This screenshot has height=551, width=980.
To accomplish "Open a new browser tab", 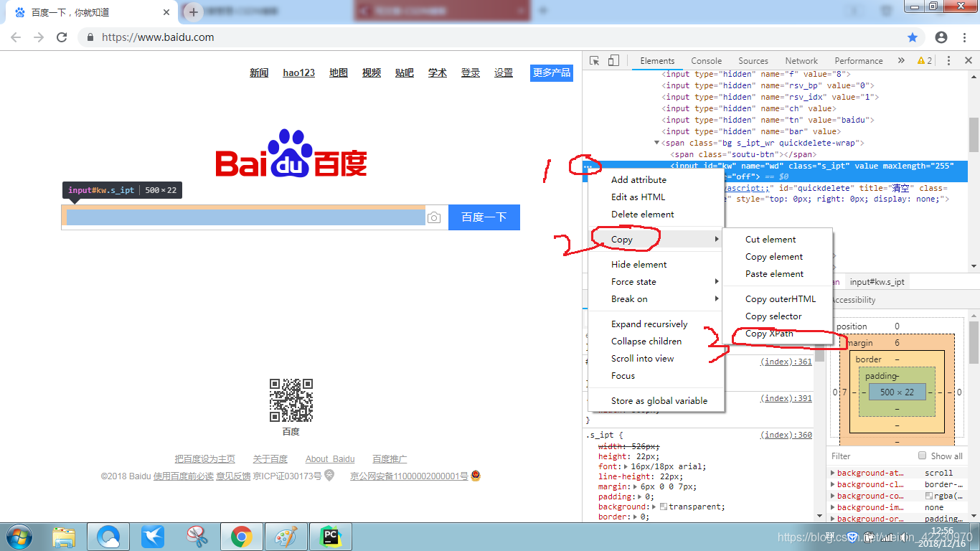I will coord(193,12).
